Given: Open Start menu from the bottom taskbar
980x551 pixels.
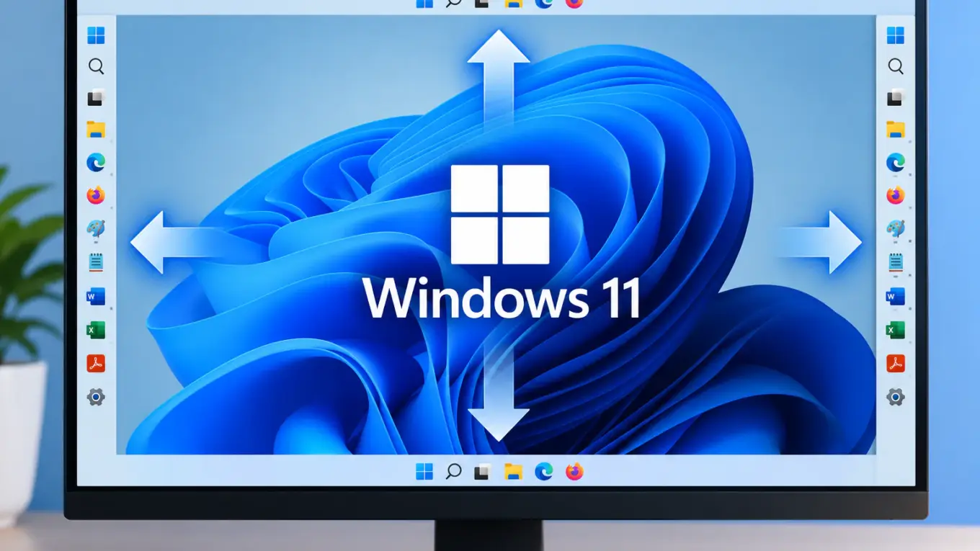Looking at the screenshot, I should point(424,472).
